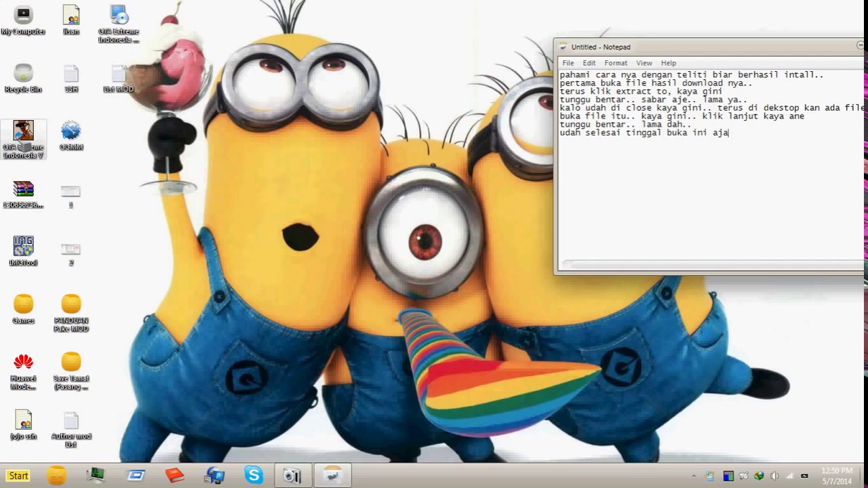Open Notepad Help menu

[669, 63]
